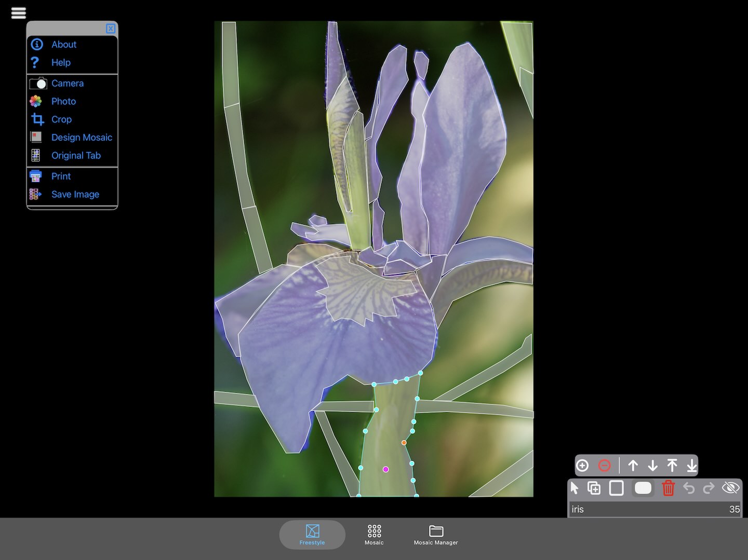
Task: Print the mosaic design
Action: tap(72, 176)
